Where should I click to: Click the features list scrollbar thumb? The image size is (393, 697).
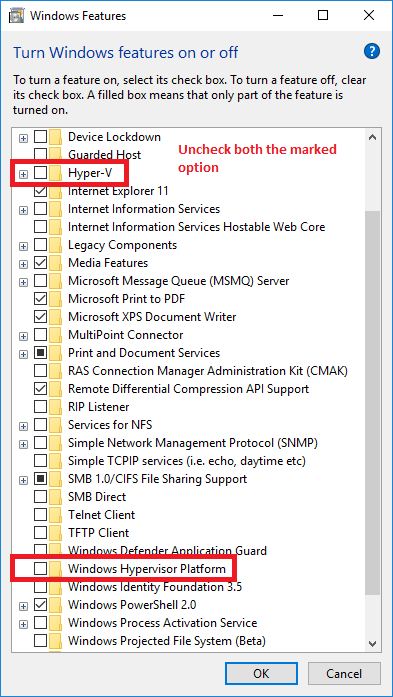click(373, 403)
